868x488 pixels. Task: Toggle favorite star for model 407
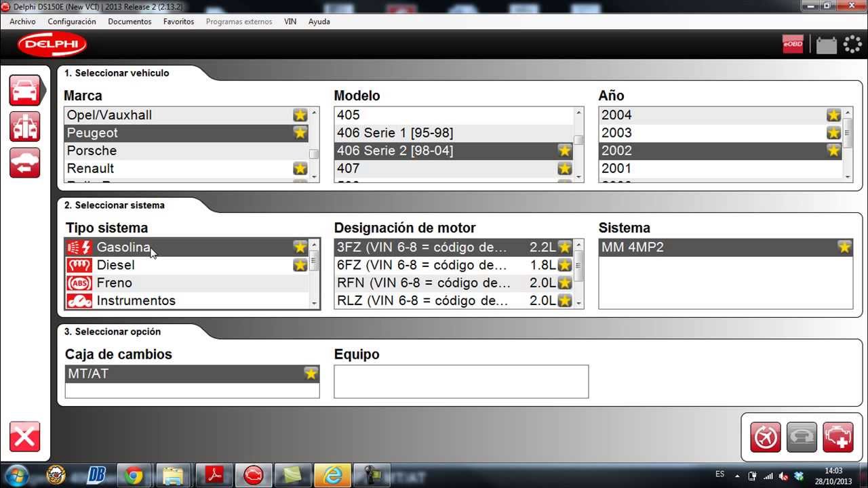[564, 168]
